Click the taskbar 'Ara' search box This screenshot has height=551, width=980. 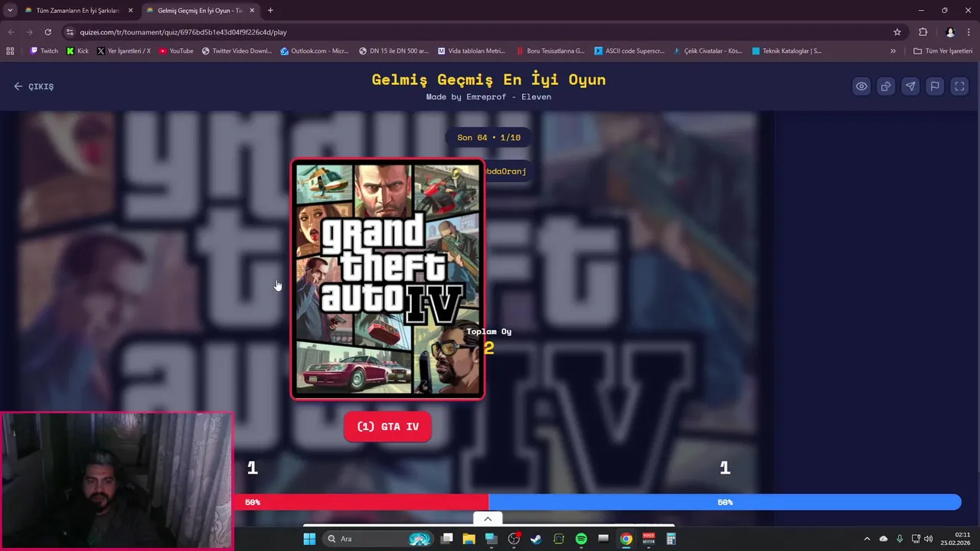pyautogui.click(x=379, y=539)
